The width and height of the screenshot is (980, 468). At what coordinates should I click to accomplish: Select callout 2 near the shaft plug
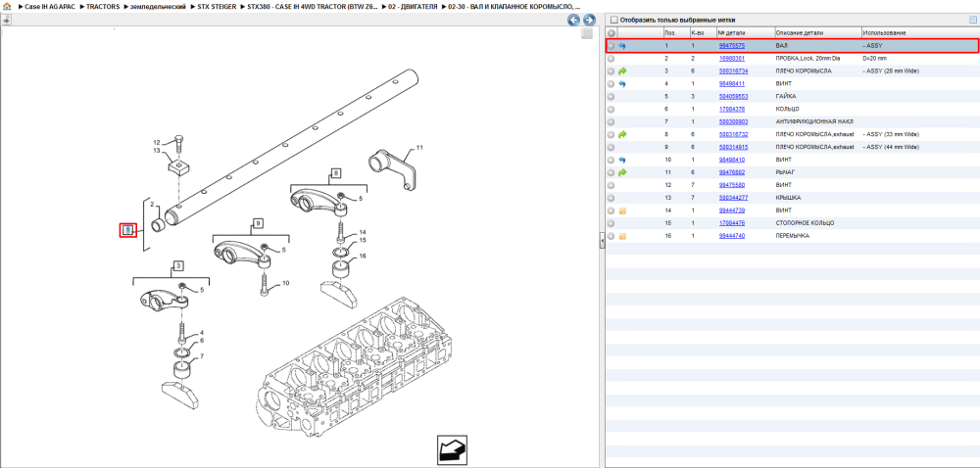(152, 205)
